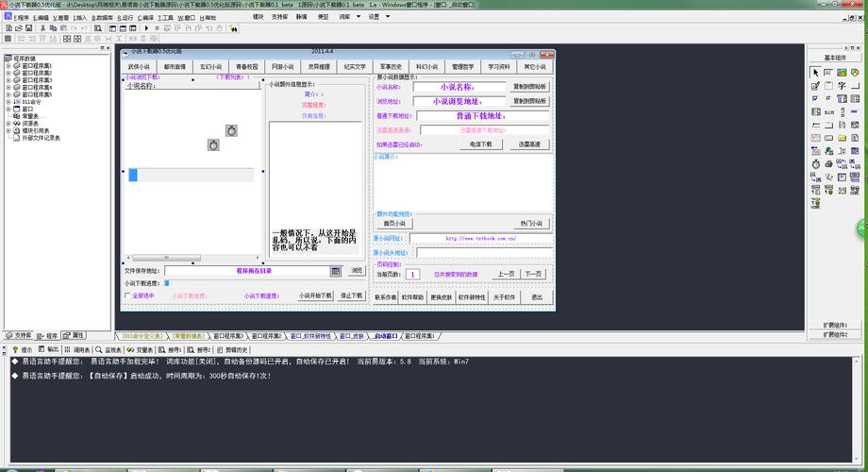This screenshot has height=472, width=868.
Task: Click the Cut scissors toolbar icon
Action: tap(42, 27)
